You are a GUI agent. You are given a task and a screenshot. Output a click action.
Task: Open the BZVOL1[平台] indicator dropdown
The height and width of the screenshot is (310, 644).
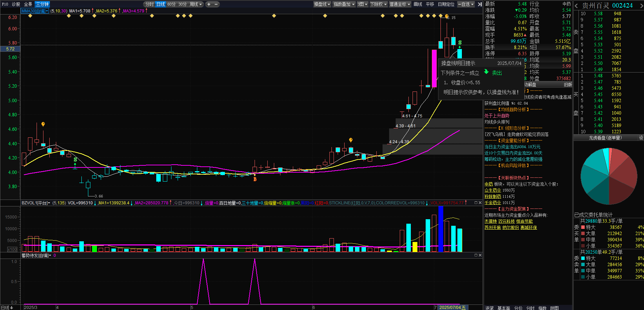tap(36, 203)
